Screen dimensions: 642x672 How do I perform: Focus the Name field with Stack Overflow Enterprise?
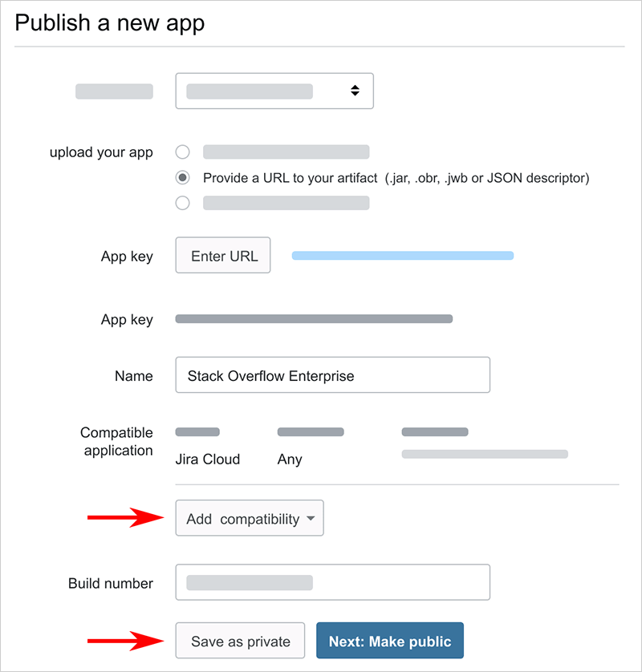tap(332, 375)
